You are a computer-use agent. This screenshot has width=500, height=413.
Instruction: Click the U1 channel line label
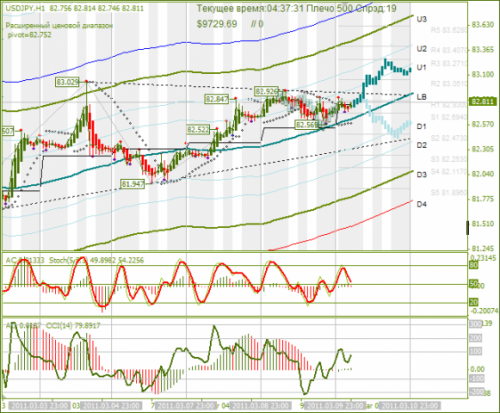422,68
